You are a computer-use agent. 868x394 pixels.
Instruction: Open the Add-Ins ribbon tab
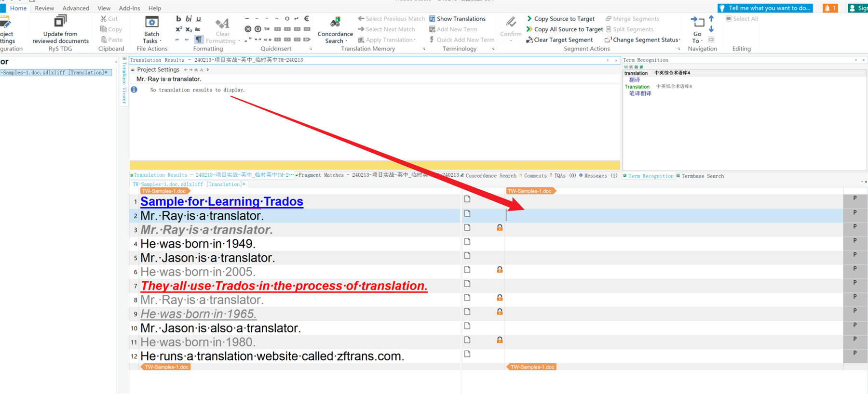[129, 8]
